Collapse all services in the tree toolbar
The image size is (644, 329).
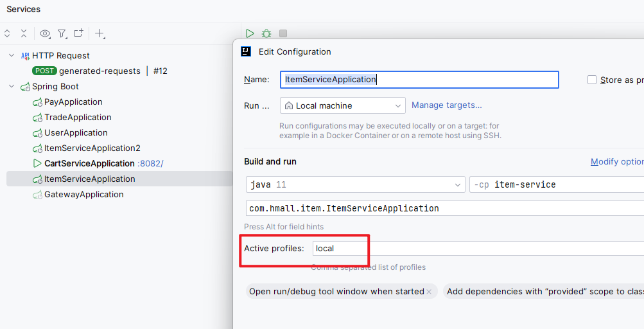click(24, 33)
